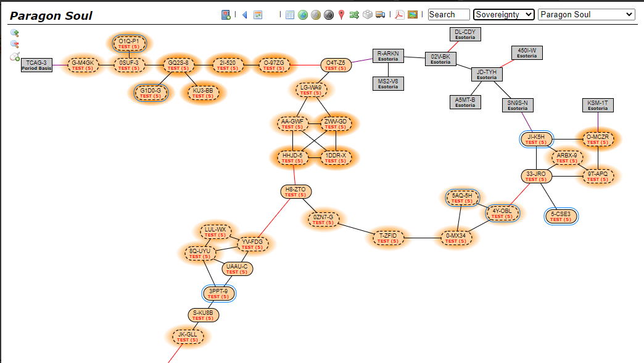The image size is (644, 363).
Task: Open the DL-CDY Esoteria system
Action: pos(465,34)
